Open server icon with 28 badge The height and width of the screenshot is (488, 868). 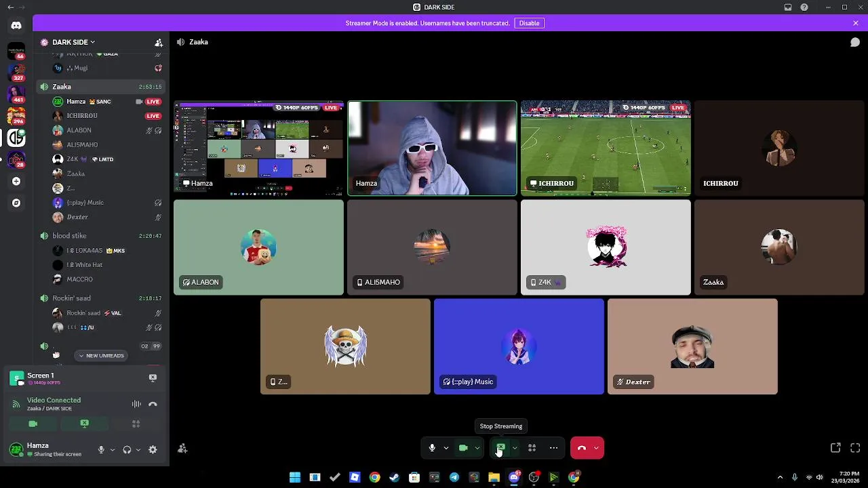pyautogui.click(x=16, y=159)
